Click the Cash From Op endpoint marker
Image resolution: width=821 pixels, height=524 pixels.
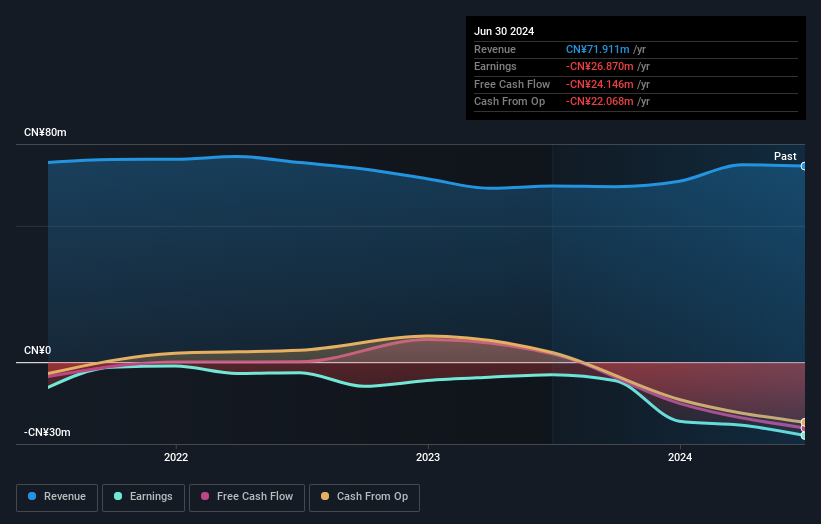click(x=804, y=422)
